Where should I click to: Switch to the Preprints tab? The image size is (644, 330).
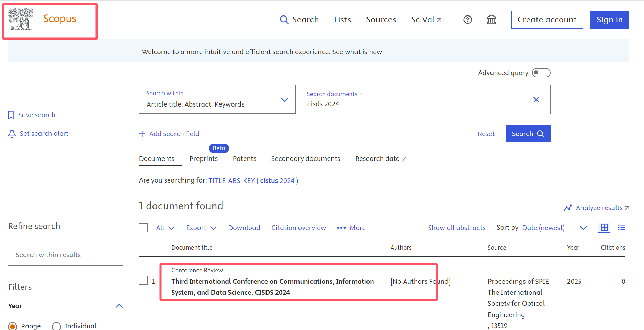tap(204, 158)
